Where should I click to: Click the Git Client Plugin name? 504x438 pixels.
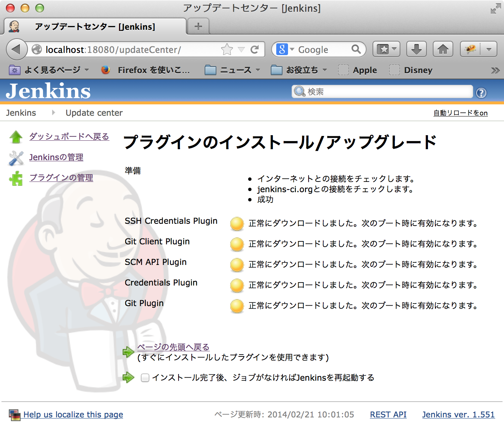coord(157,241)
